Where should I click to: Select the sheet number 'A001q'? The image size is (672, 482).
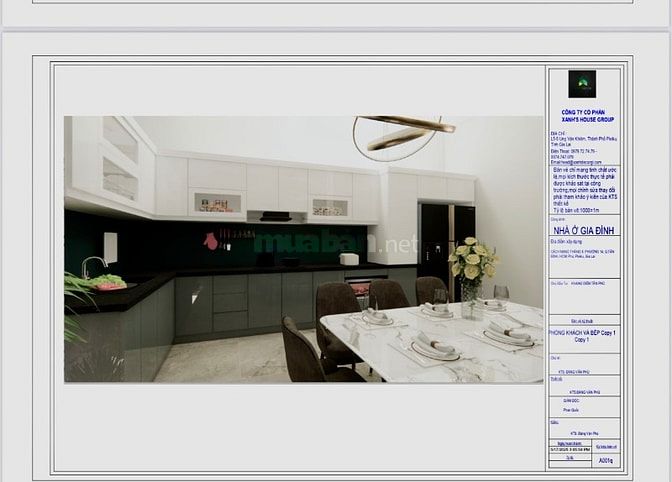605,461
